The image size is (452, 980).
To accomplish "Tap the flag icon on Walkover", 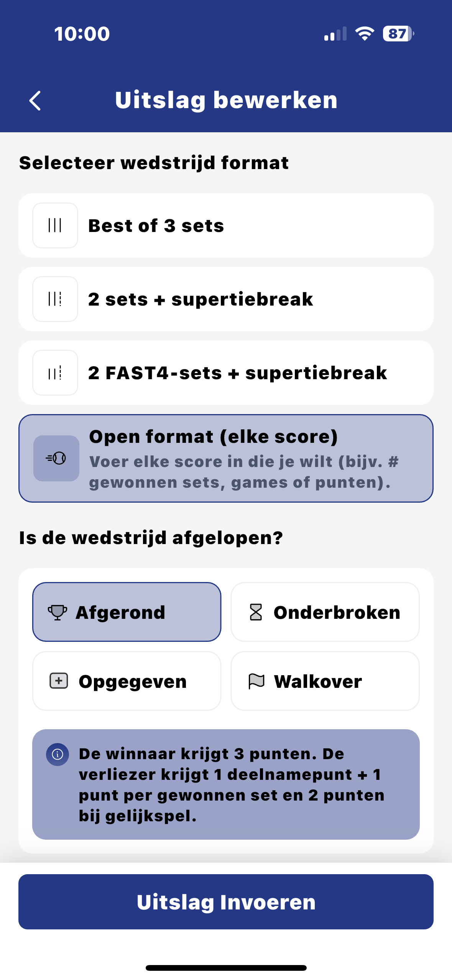I will click(256, 681).
